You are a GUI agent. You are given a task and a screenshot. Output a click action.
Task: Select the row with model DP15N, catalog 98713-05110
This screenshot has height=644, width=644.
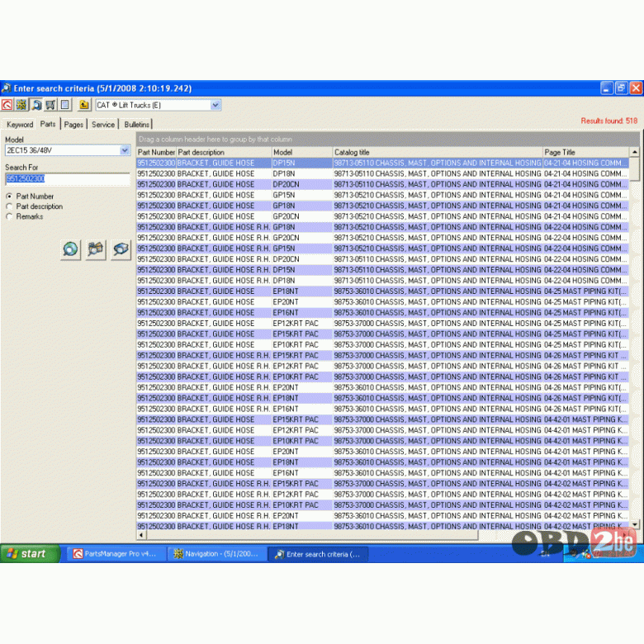pyautogui.click(x=382, y=163)
